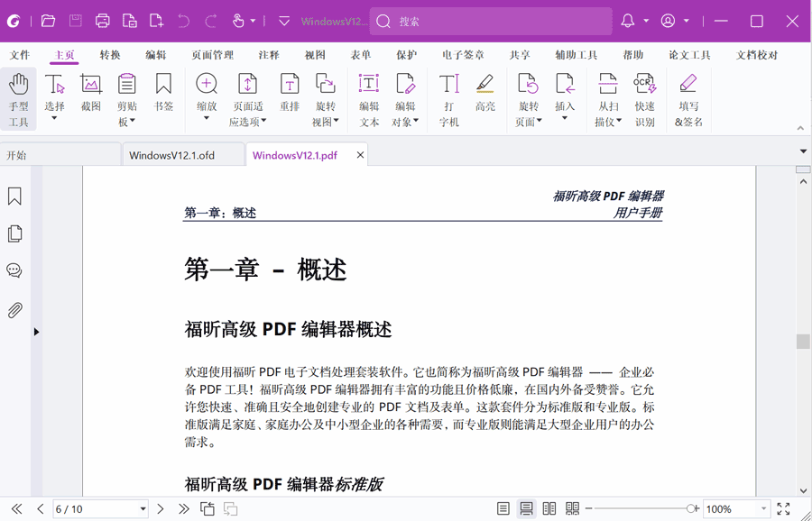Open the Comments side panel
Screen dimensions: 812x521
14,270
